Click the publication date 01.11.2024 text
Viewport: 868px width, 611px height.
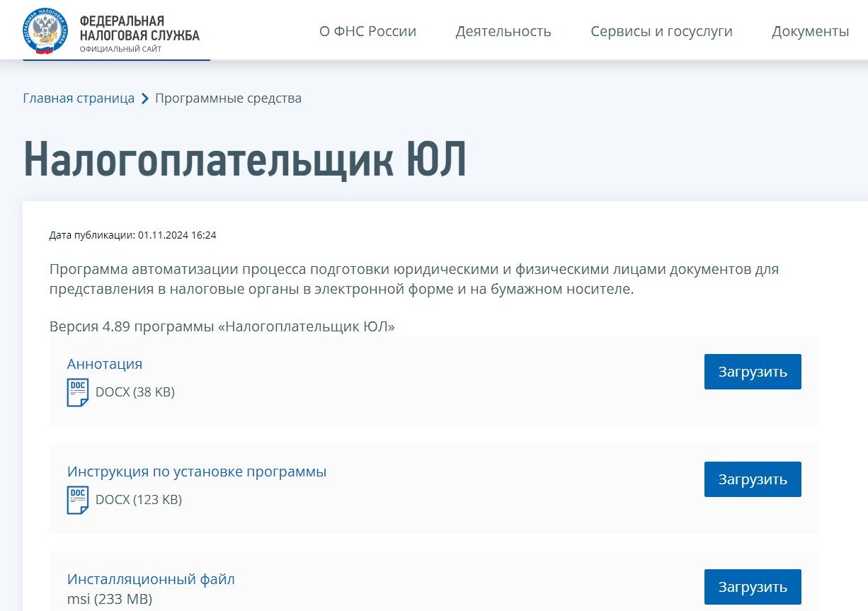coord(132,235)
